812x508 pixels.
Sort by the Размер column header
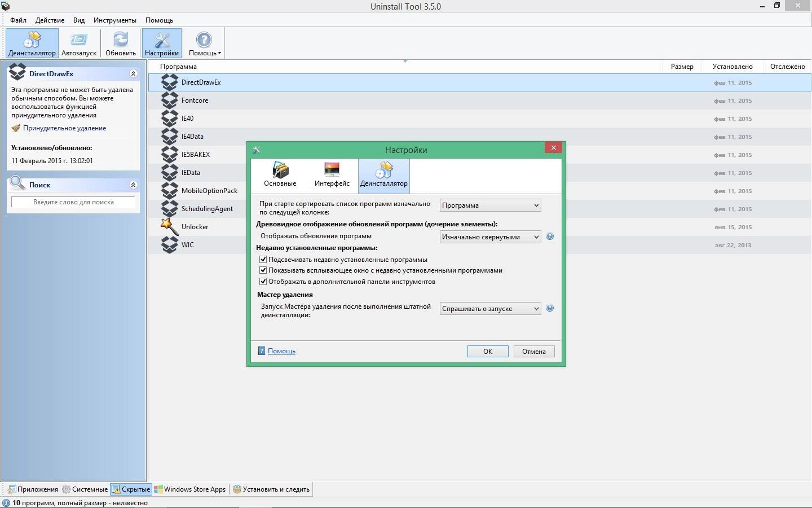[x=682, y=67]
